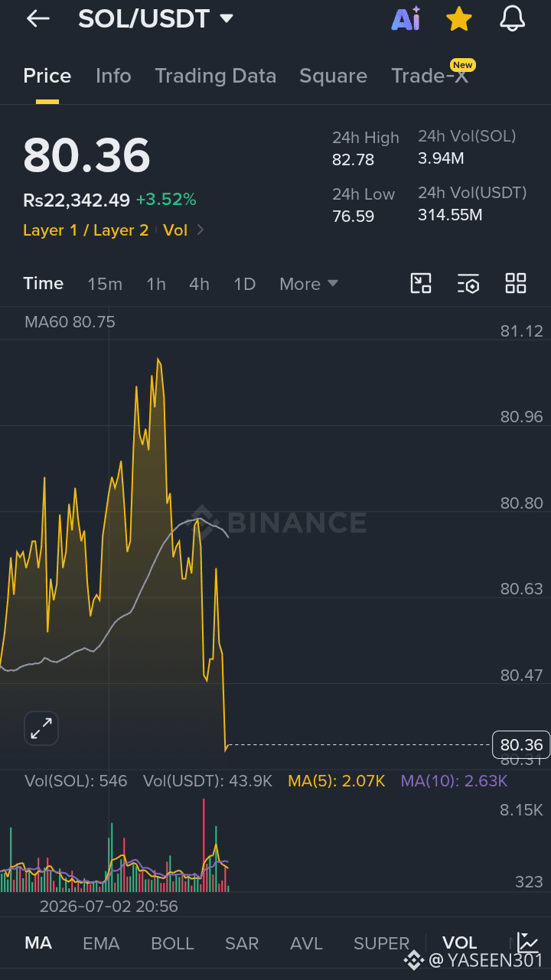Select the 15m chart interval
This screenshot has width=551, height=980.
pyautogui.click(x=105, y=284)
